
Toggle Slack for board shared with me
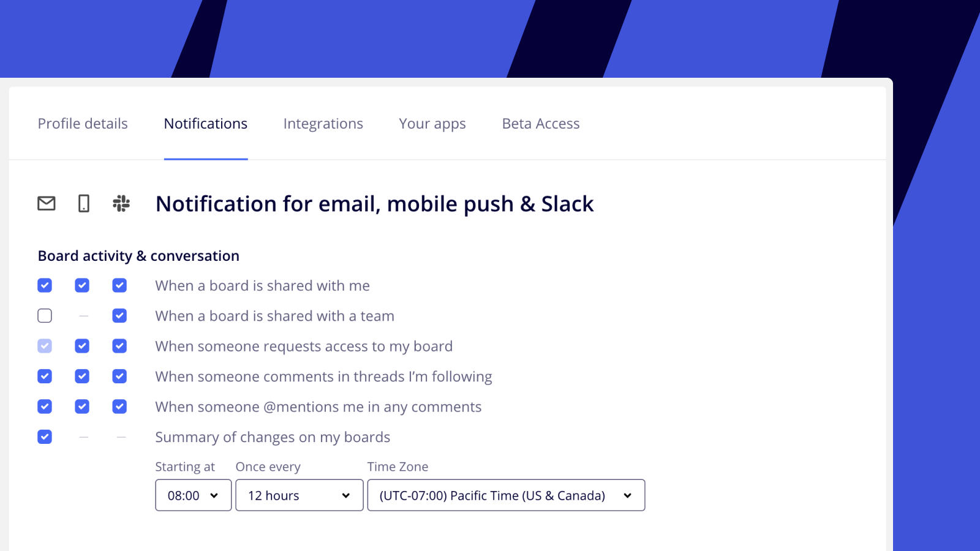(119, 285)
